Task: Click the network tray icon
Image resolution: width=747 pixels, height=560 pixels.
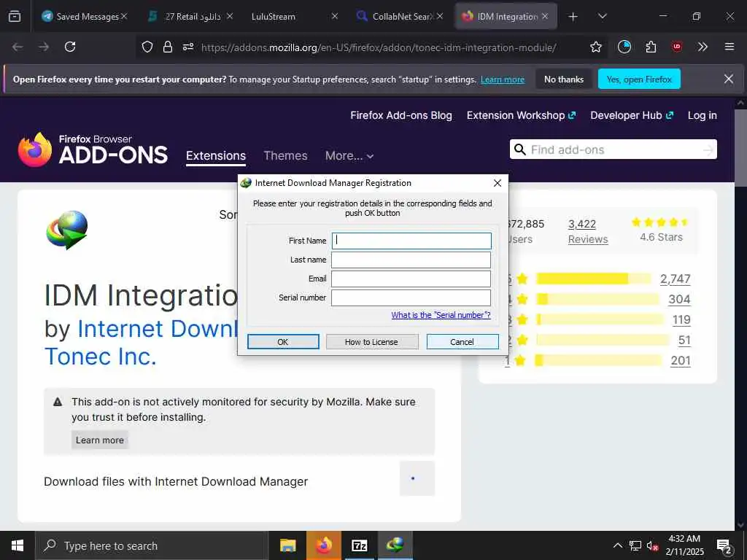Action: tap(635, 545)
